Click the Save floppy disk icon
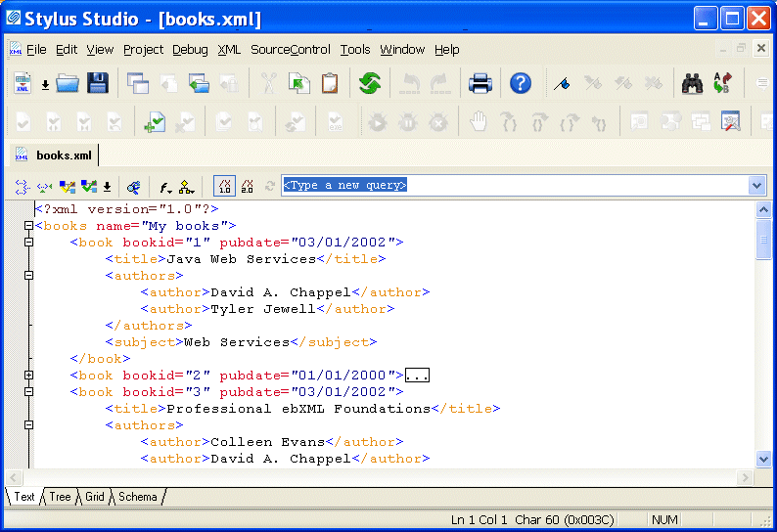The image size is (777, 532). 97,84
